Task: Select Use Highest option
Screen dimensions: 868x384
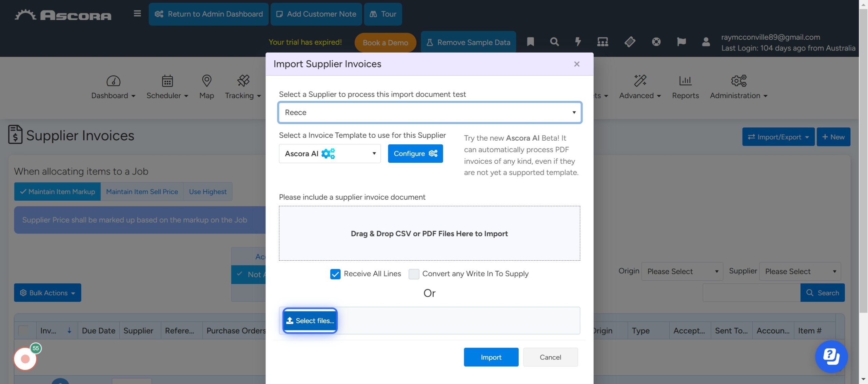Action: [x=208, y=191]
